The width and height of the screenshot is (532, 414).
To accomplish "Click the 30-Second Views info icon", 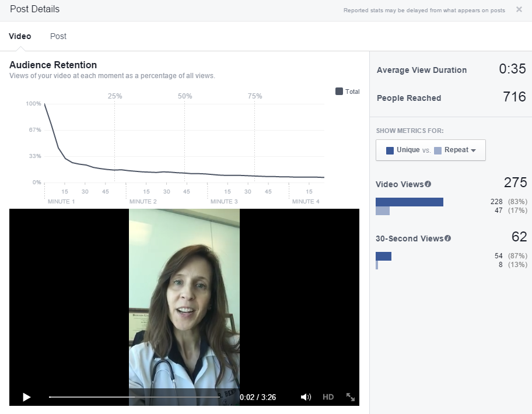I will 448,238.
